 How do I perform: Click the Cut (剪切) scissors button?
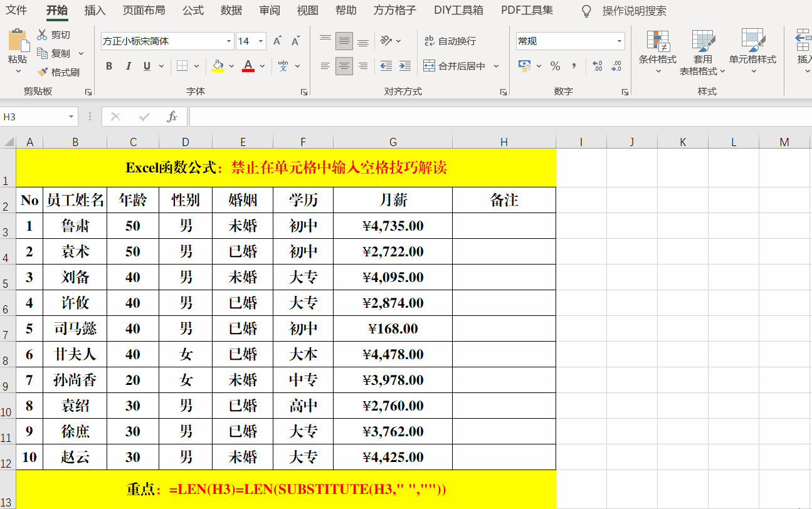tap(54, 35)
